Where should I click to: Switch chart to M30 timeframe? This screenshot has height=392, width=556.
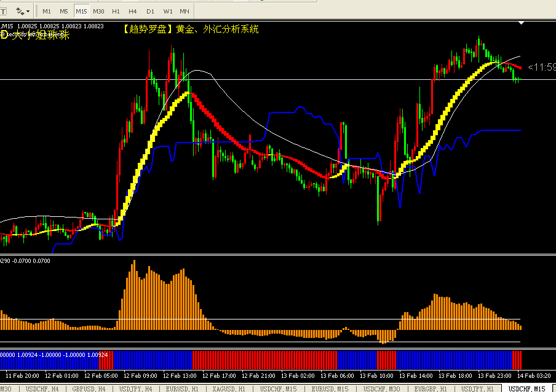point(98,11)
